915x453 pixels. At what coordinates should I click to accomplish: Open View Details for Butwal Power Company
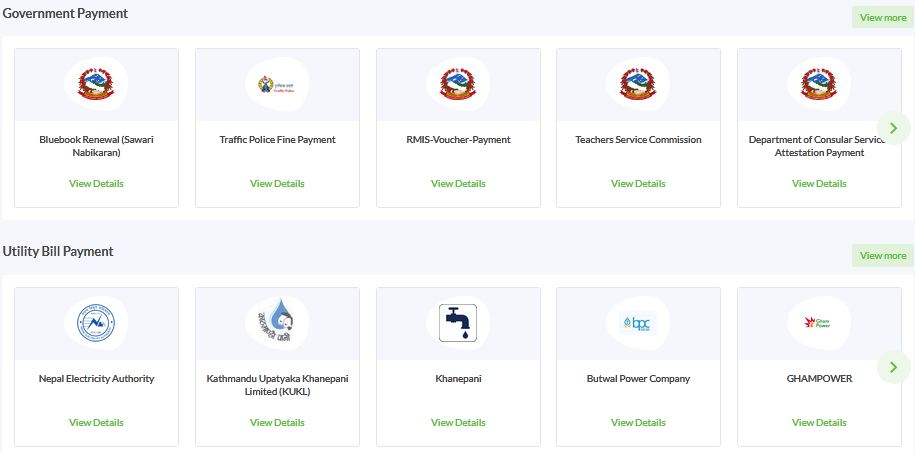click(x=638, y=422)
